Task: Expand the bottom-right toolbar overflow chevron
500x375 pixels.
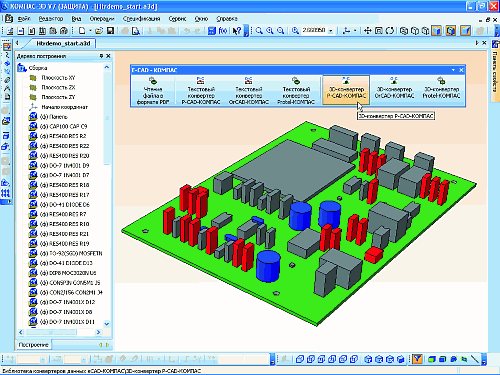Action: click(x=484, y=359)
